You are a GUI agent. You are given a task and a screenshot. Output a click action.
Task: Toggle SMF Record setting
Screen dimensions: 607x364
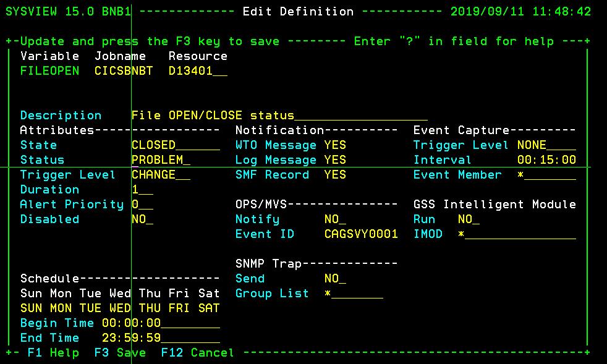334,174
